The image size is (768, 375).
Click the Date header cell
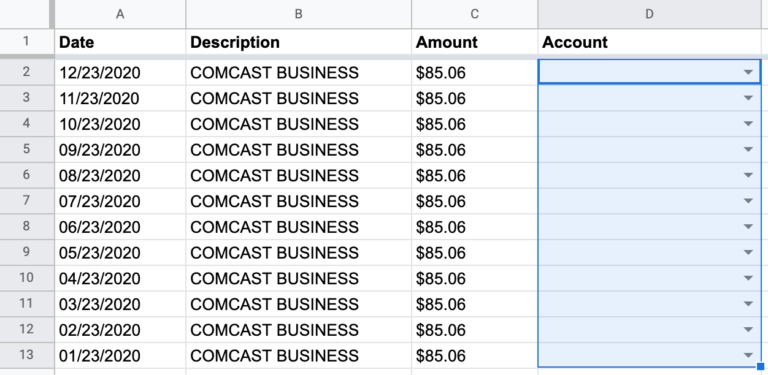[120, 42]
